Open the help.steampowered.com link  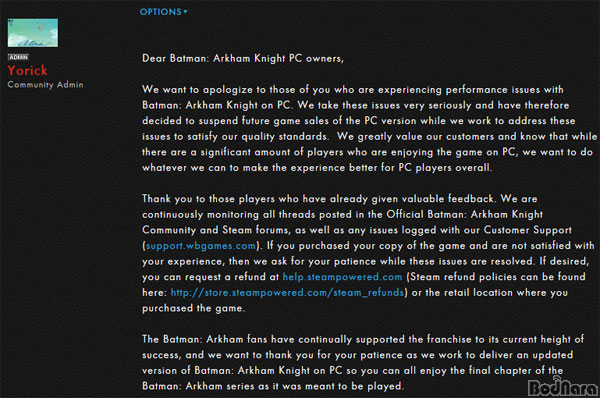(342, 277)
